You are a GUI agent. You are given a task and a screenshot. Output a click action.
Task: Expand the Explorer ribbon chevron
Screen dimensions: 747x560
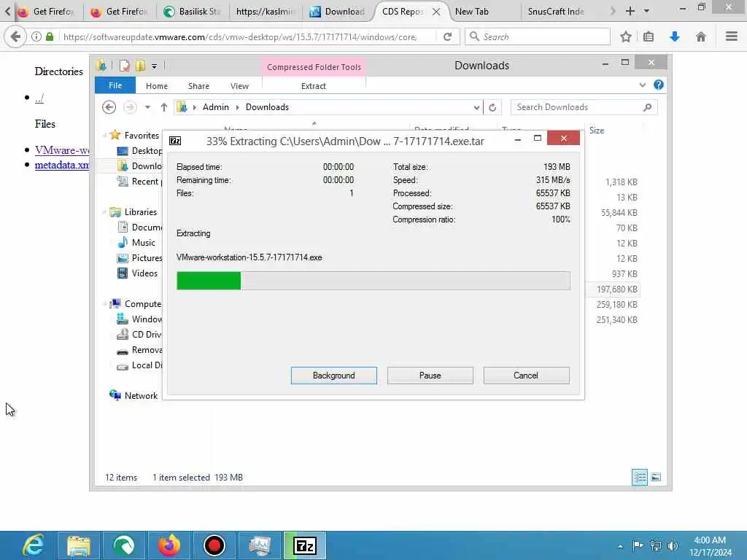643,85
